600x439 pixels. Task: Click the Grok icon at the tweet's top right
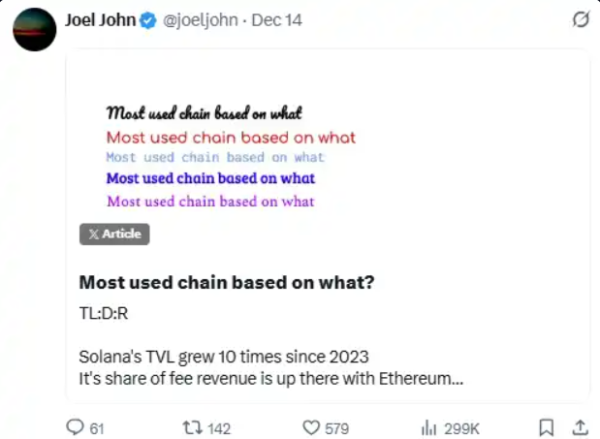pos(578,20)
